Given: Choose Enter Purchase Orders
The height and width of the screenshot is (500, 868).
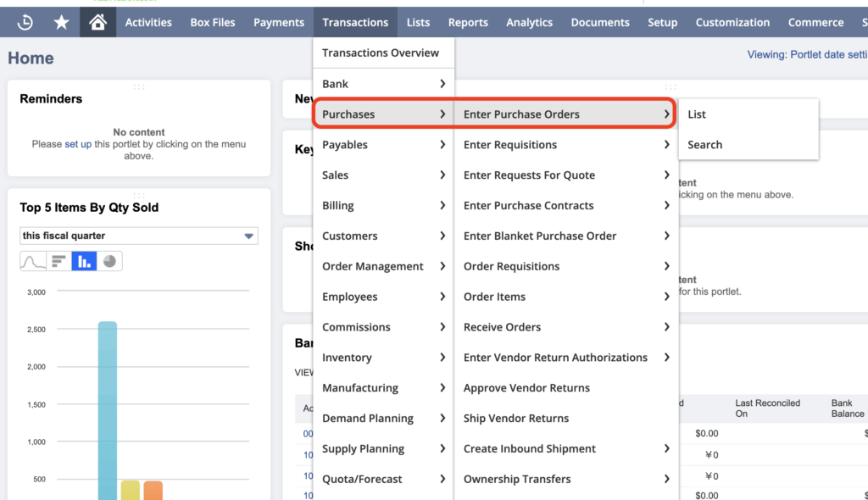Looking at the screenshot, I should coord(566,114).
